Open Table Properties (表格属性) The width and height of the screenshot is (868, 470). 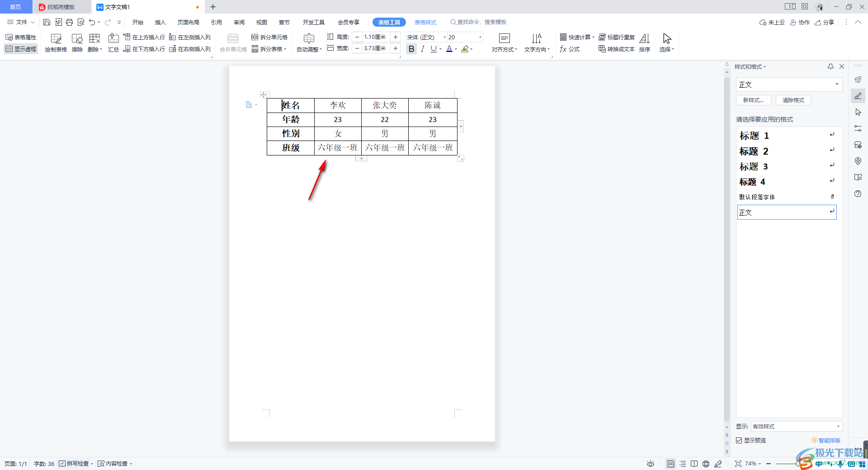[x=21, y=37]
